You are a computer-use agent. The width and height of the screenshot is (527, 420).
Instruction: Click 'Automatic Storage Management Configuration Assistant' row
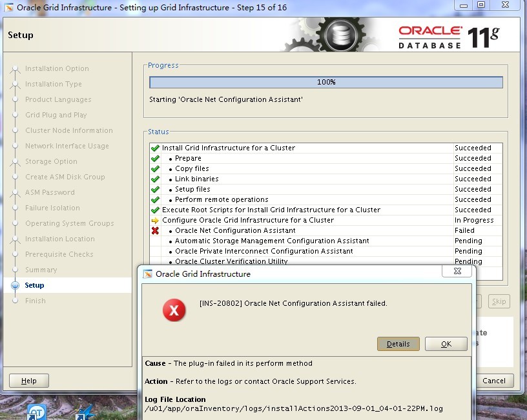pos(326,241)
